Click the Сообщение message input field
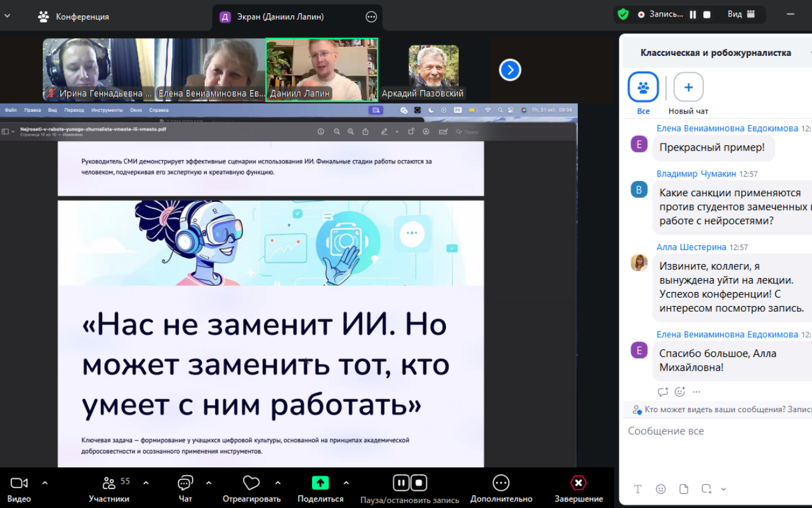The image size is (812, 508). [698, 431]
